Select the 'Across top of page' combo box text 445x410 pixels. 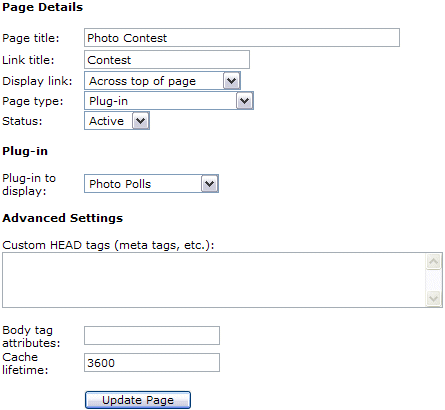pos(142,81)
